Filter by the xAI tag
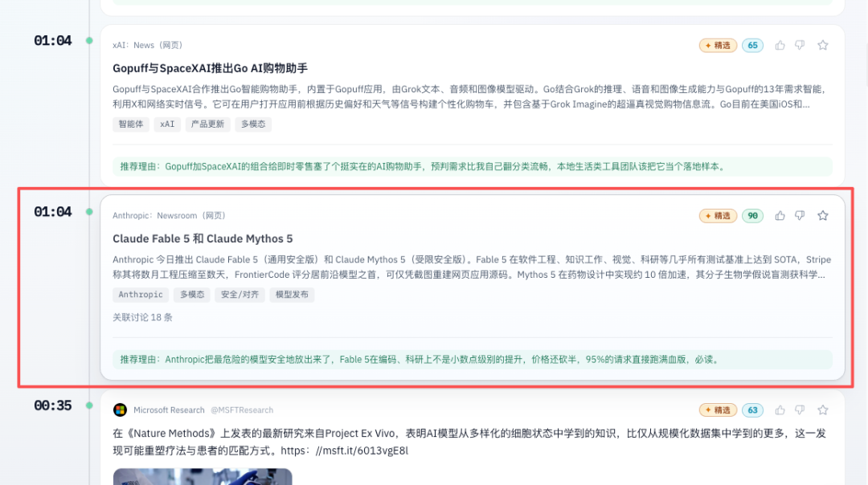Image resolution: width=868 pixels, height=485 pixels. [167, 124]
